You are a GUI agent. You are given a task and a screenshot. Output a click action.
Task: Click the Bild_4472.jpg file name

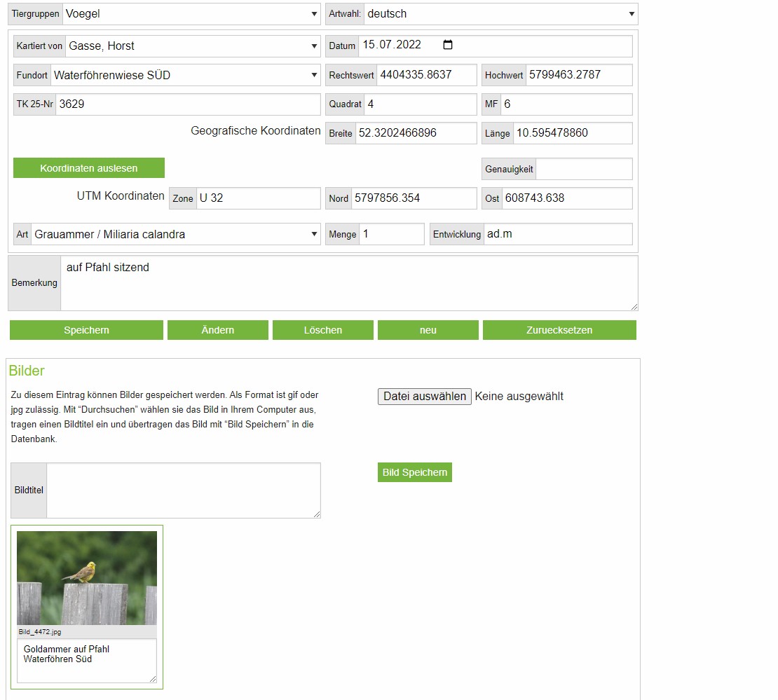40,632
